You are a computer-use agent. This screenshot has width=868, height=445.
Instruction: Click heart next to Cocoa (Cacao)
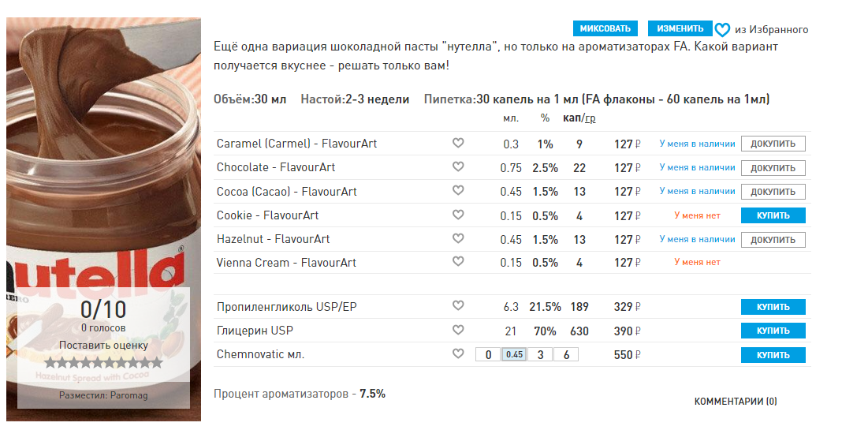click(458, 191)
